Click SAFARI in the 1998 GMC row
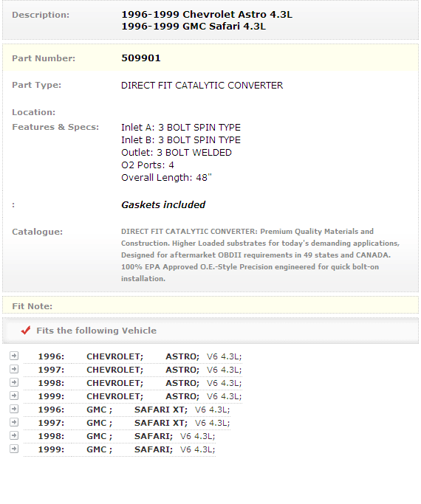 point(154,436)
